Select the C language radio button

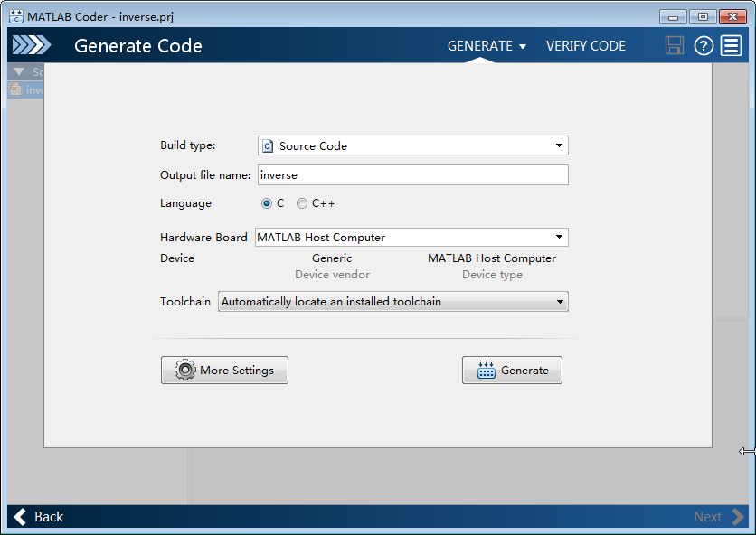pos(267,203)
